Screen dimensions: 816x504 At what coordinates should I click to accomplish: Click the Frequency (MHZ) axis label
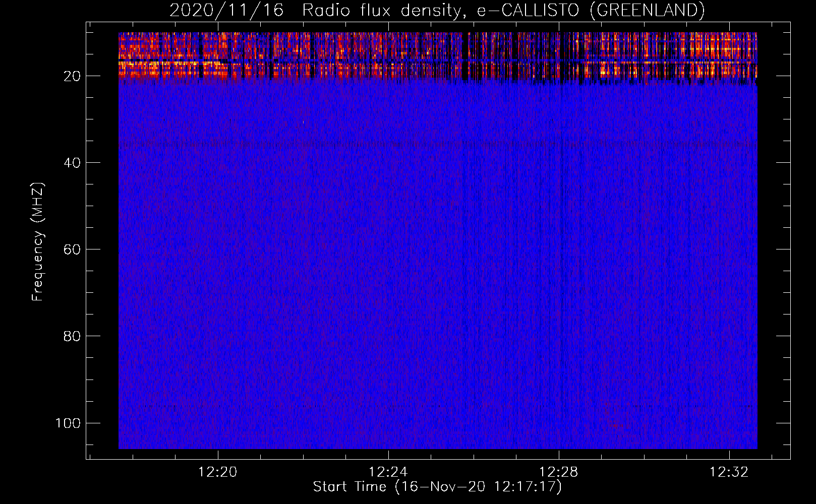tap(38, 242)
